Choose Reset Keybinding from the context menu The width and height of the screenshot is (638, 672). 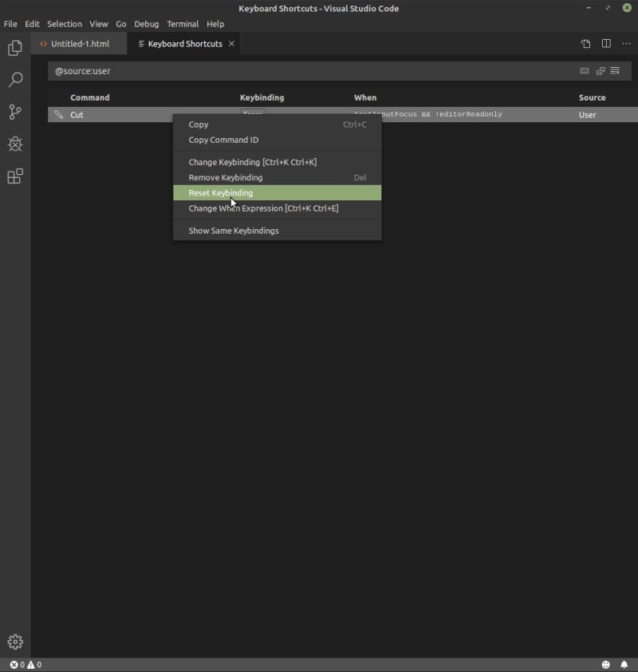tap(219, 192)
